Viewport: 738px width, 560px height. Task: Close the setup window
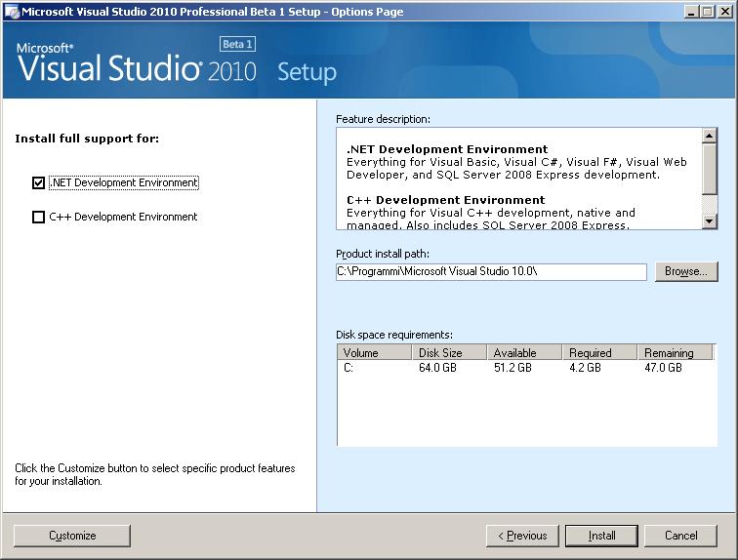tap(725, 12)
